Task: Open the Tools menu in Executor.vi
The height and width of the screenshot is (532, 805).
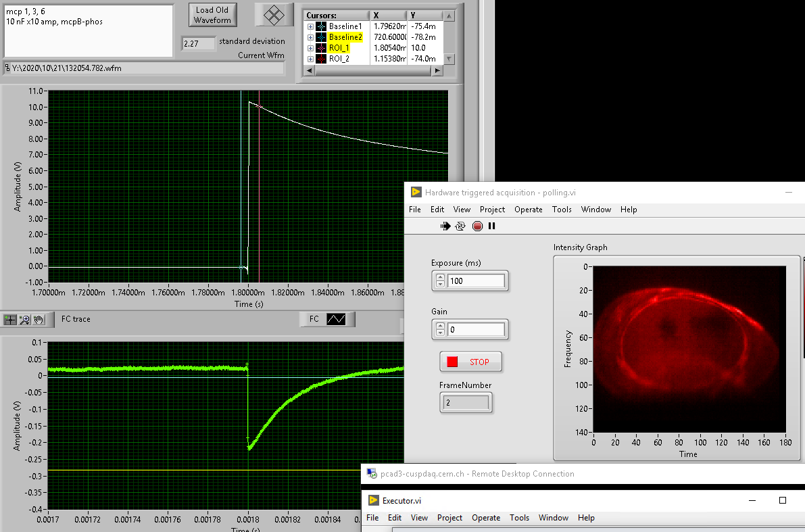Action: (519, 518)
